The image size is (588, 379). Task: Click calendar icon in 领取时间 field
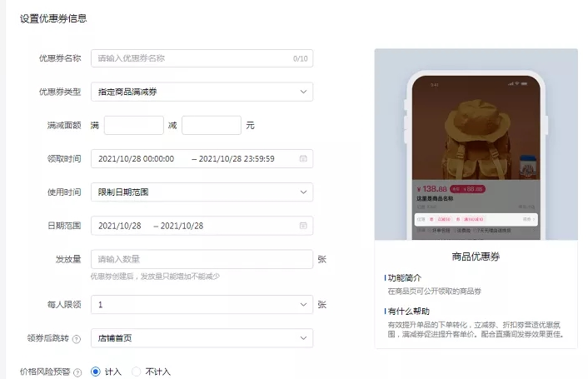(x=303, y=158)
